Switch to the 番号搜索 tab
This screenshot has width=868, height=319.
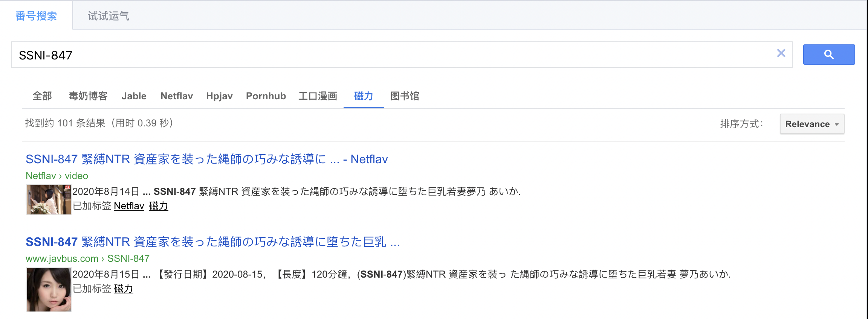[36, 16]
